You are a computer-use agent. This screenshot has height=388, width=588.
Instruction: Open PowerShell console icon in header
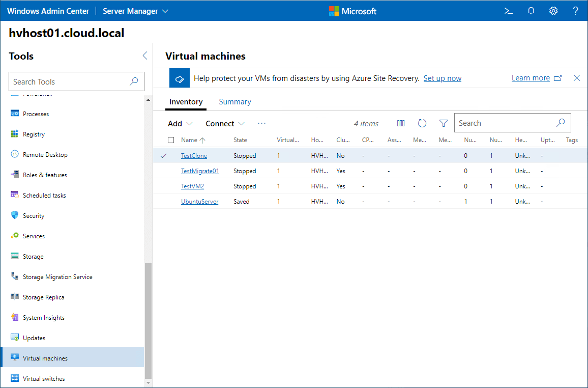point(508,11)
